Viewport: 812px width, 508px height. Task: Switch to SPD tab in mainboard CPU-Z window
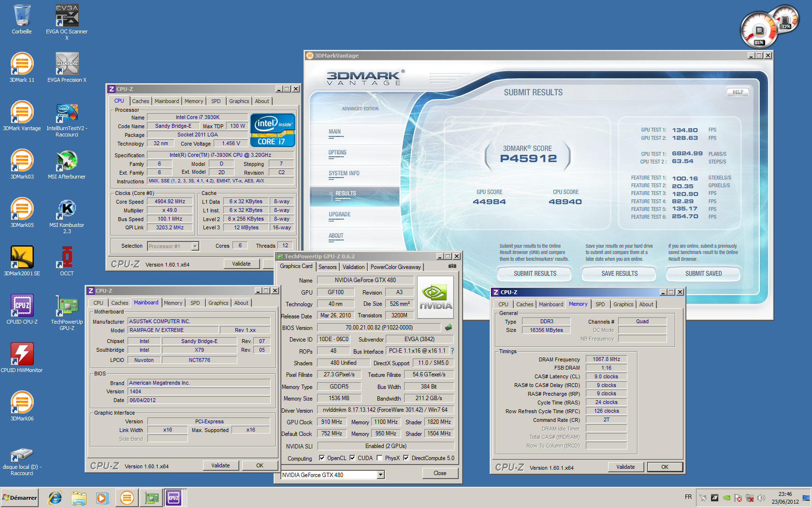pos(195,303)
